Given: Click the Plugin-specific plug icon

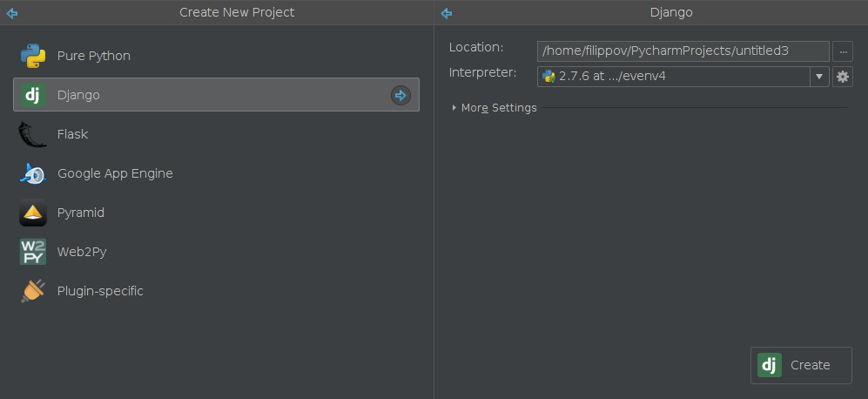Looking at the screenshot, I should point(33,291).
